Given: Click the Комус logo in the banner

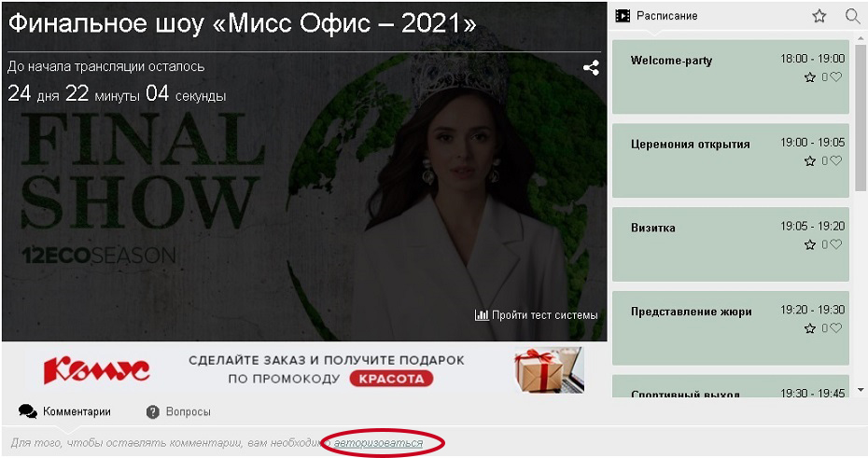Looking at the screenshot, I should [x=97, y=370].
